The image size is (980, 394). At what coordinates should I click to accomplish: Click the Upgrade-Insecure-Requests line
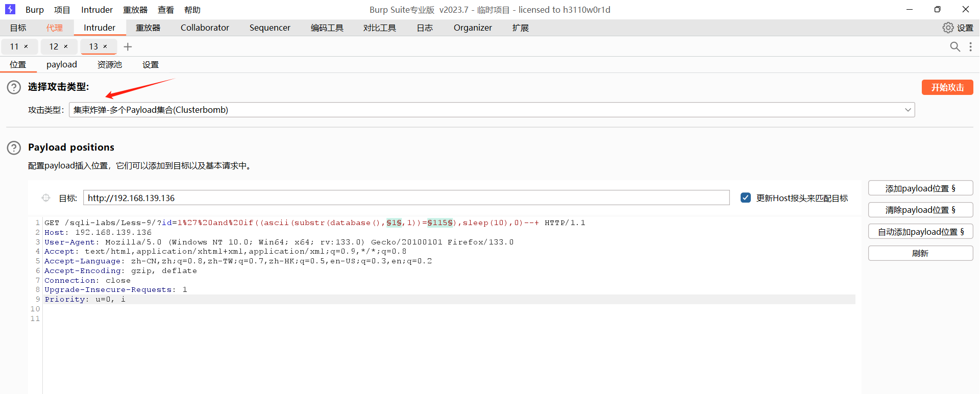coord(116,289)
